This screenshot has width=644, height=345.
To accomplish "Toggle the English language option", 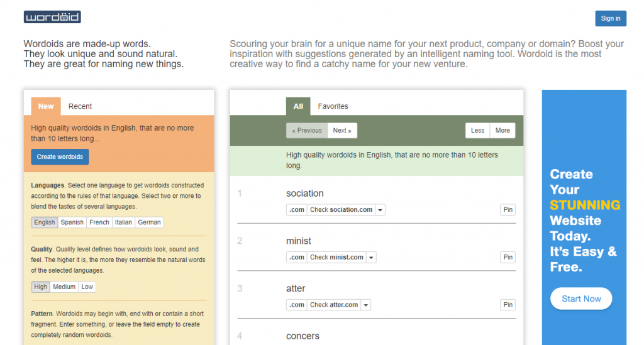I will tap(45, 222).
